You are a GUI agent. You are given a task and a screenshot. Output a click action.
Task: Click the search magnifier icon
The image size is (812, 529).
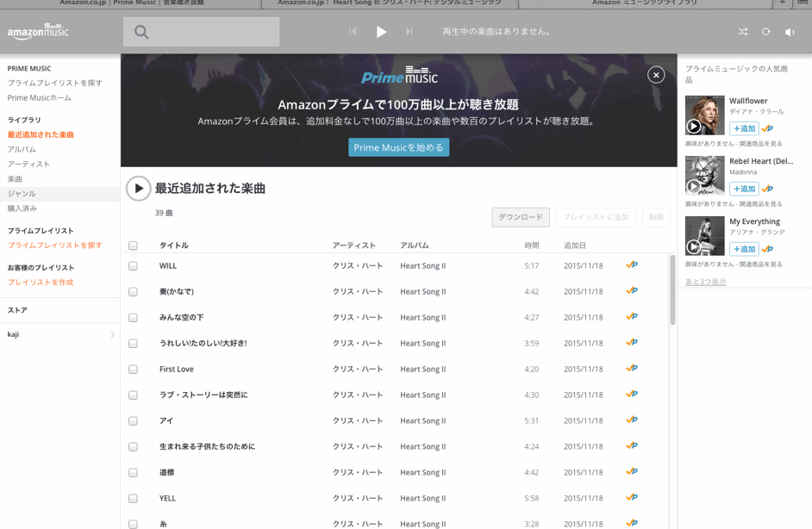[x=141, y=32]
